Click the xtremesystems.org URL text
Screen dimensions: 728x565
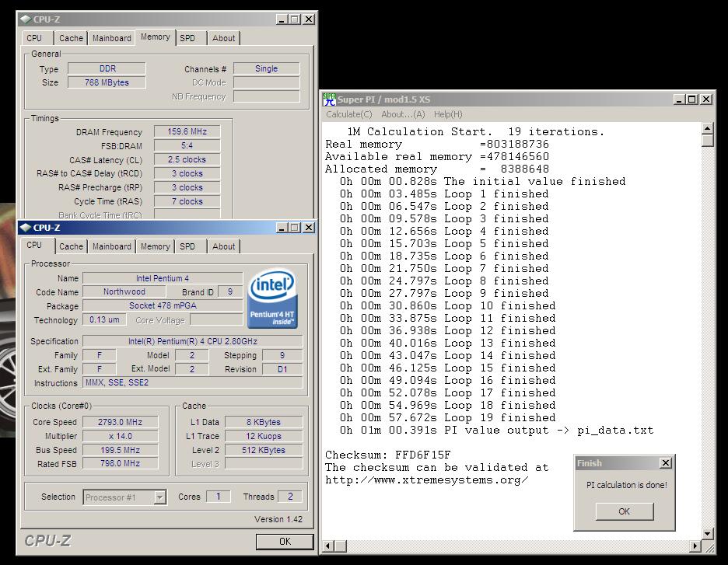427,480
